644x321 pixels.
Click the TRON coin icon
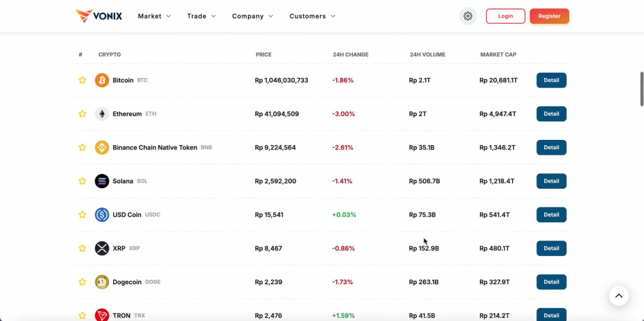pos(102,315)
